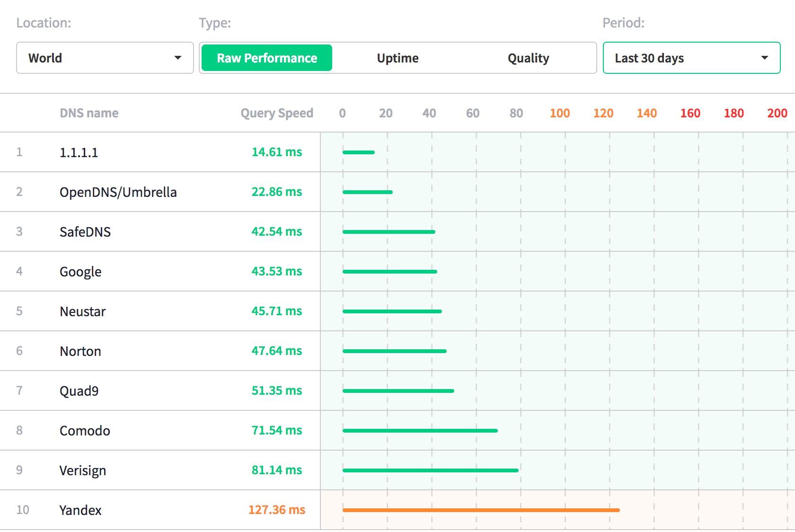Screen dimensions: 795x532
Task: Click the Quad9 DNS name
Action: pyautogui.click(x=79, y=391)
